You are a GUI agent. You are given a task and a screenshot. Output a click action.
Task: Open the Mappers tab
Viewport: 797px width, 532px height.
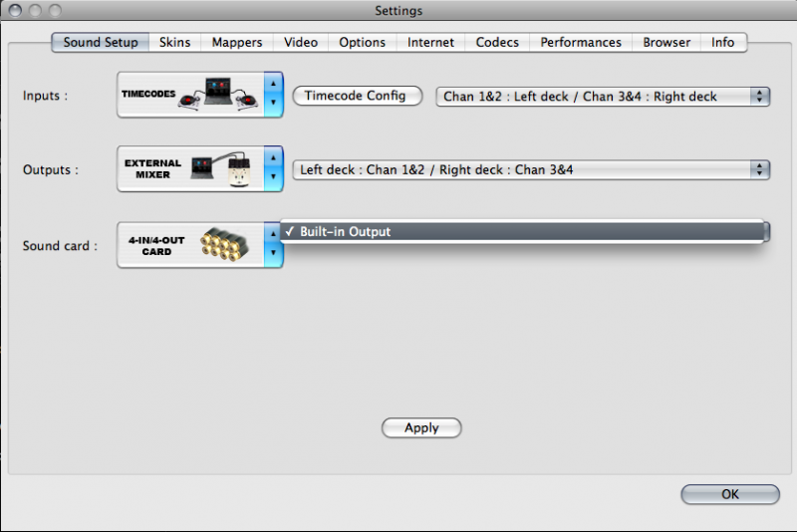(x=237, y=43)
